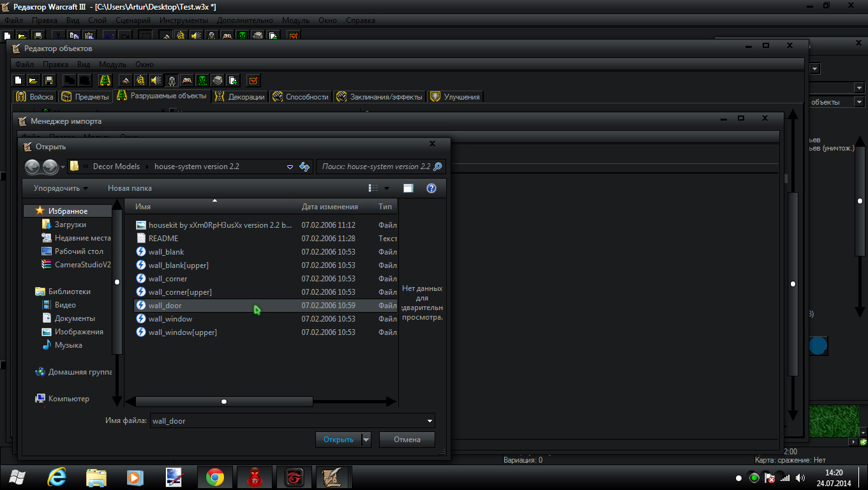Click Test Map checkmark icon in Object Editor toolbar
The width and height of the screenshot is (868, 490).
click(x=253, y=80)
